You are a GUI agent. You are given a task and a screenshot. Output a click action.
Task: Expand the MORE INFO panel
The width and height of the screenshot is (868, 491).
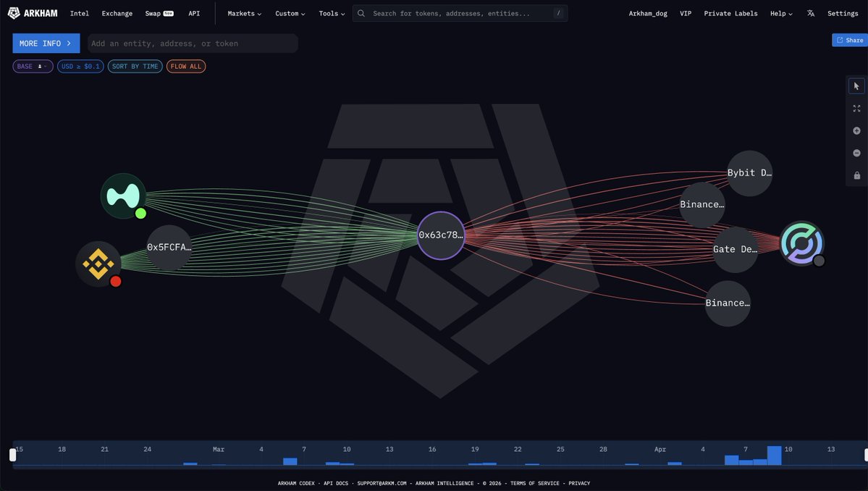tap(46, 43)
